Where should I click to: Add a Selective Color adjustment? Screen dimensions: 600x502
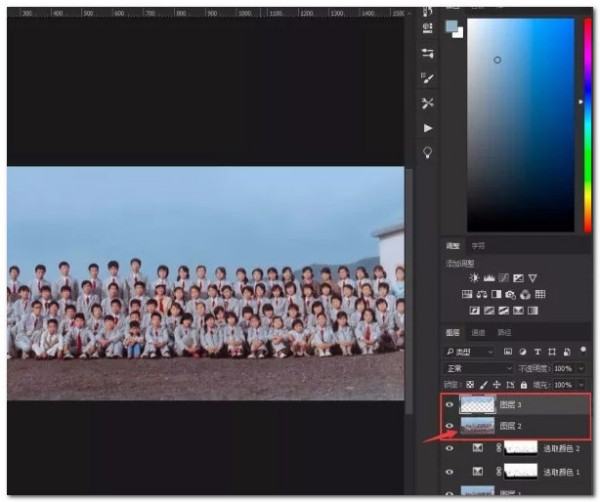point(518,310)
